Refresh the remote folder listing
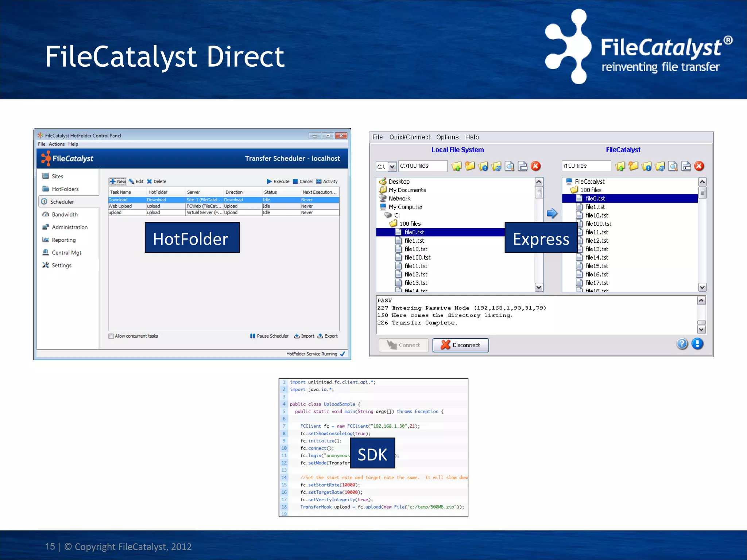Image resolution: width=747 pixels, height=560 pixels. pos(659,167)
